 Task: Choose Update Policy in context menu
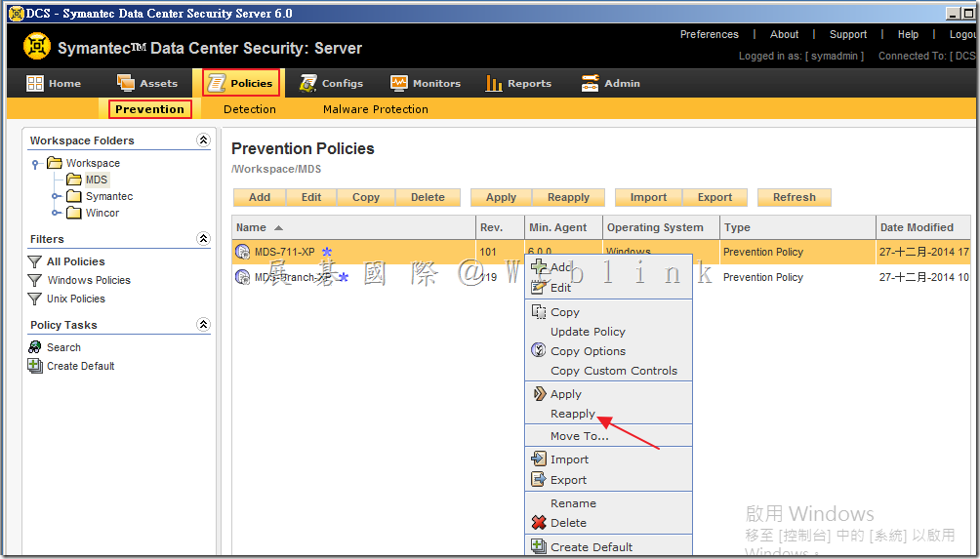click(x=608, y=332)
